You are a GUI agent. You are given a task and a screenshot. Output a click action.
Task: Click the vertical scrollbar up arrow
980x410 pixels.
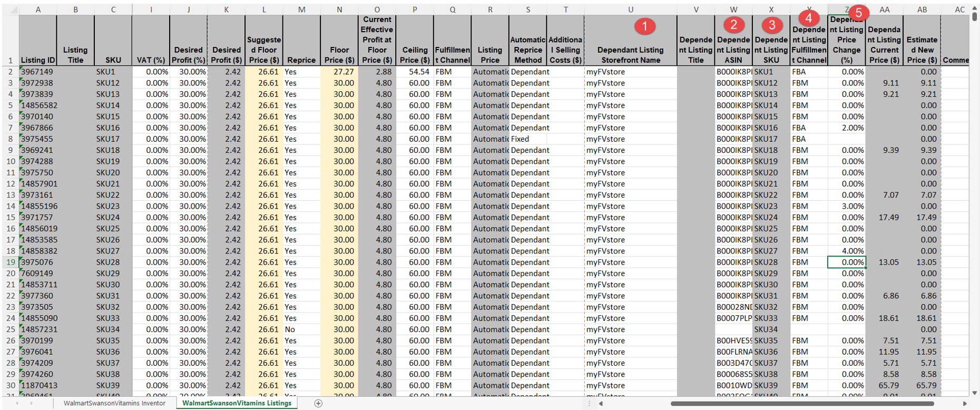974,8
